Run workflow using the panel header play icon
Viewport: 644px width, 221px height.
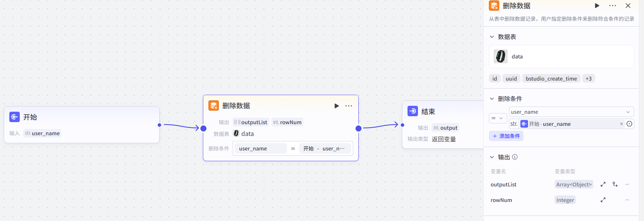coord(597,6)
